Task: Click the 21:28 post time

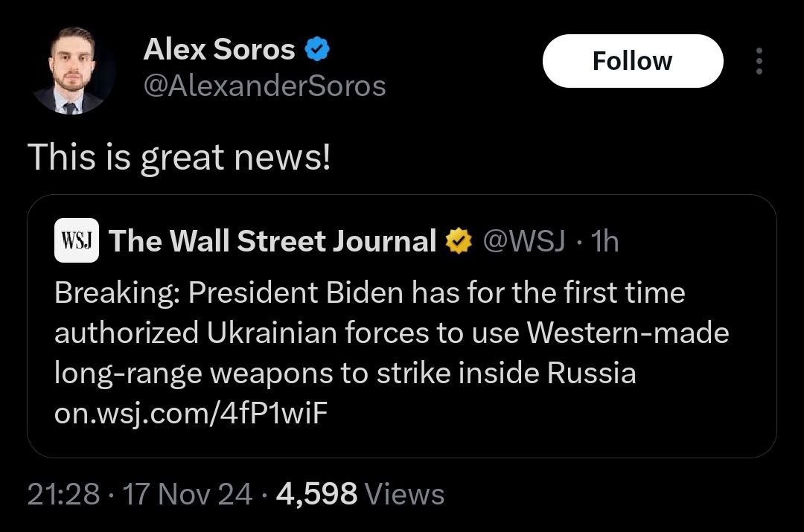Action: click(x=63, y=494)
